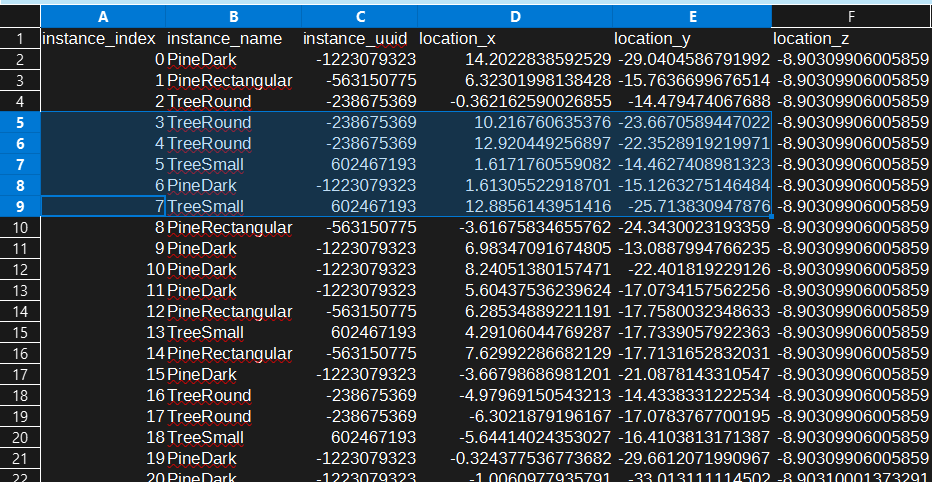The image size is (932, 482).
Task: Select row 1 header
Action: click(19, 38)
